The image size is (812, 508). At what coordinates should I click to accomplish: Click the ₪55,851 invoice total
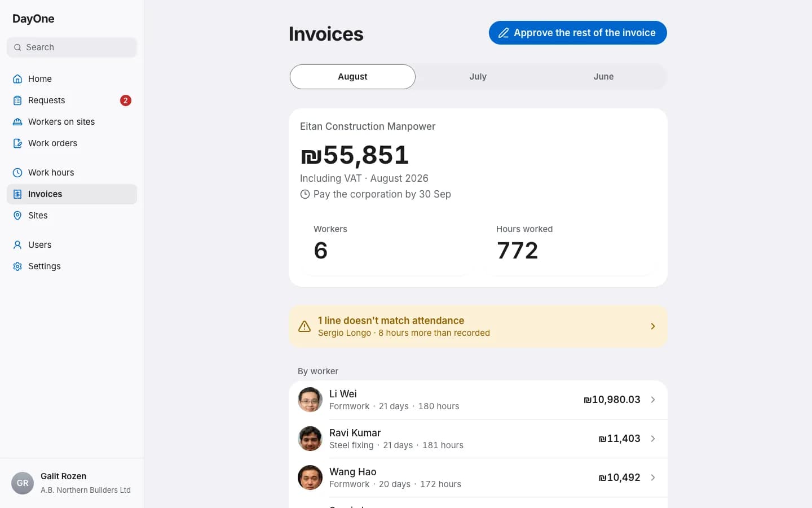pos(355,155)
